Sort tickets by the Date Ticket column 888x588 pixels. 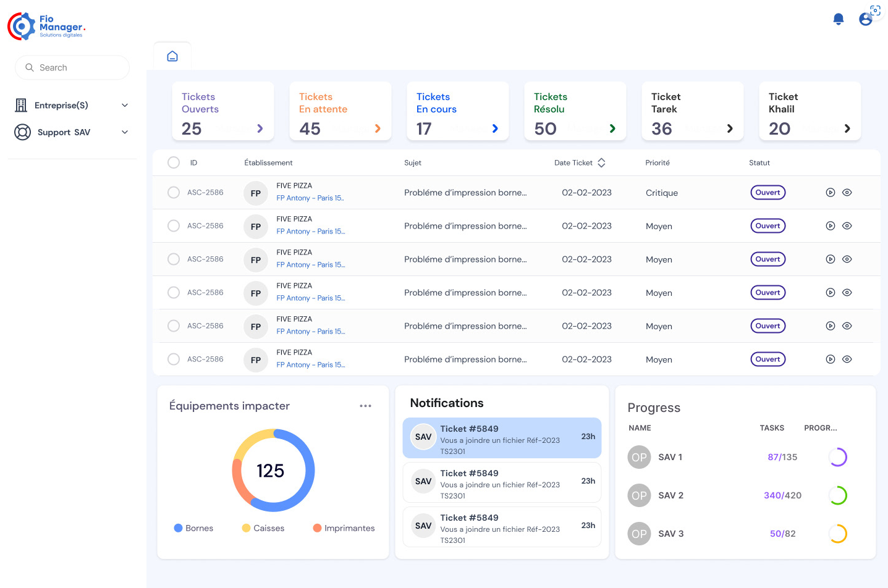pos(601,163)
